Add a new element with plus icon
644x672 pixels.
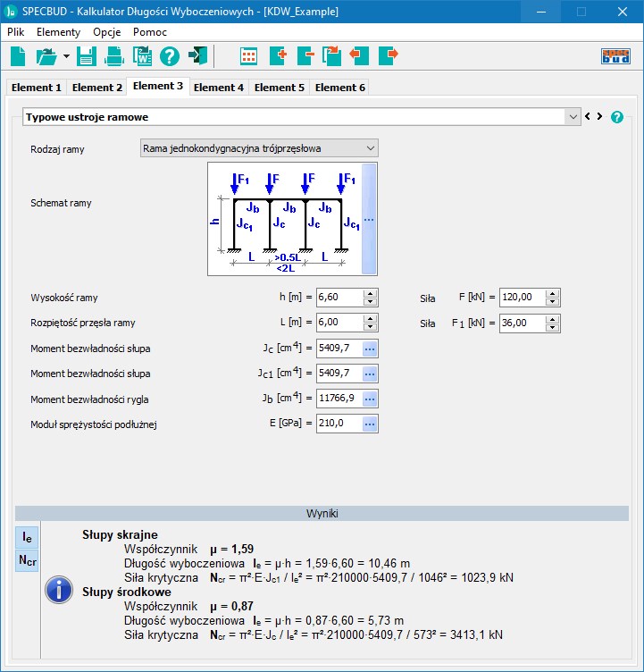pyautogui.click(x=277, y=56)
